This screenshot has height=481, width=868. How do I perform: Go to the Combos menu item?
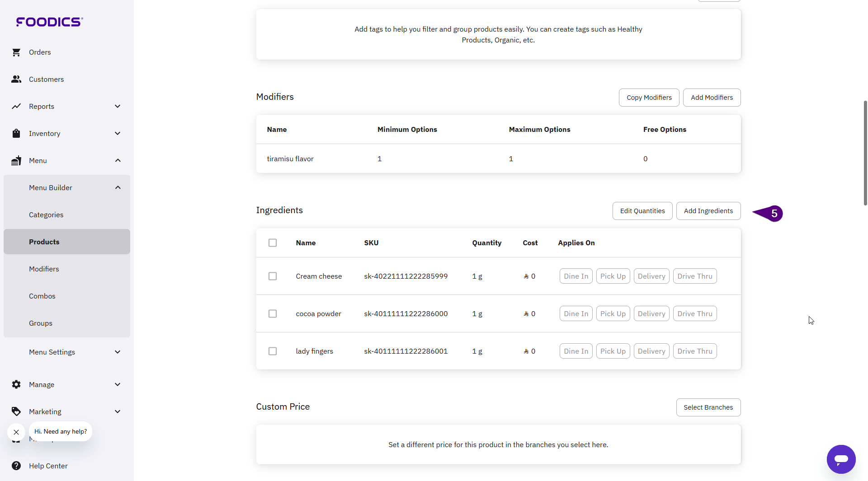click(x=42, y=296)
